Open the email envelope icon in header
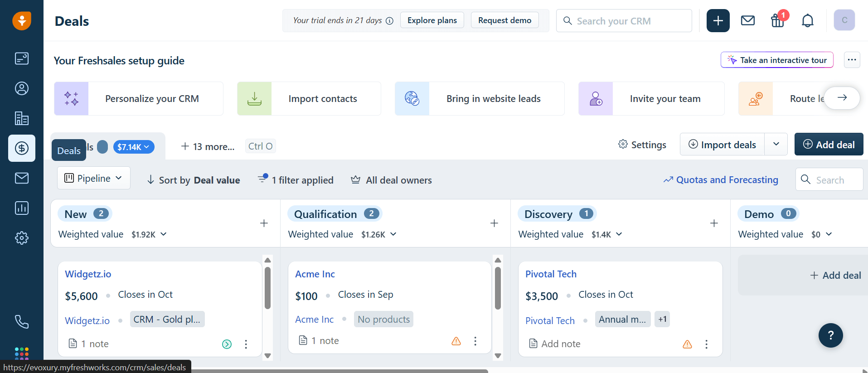The image size is (868, 373). point(747,20)
